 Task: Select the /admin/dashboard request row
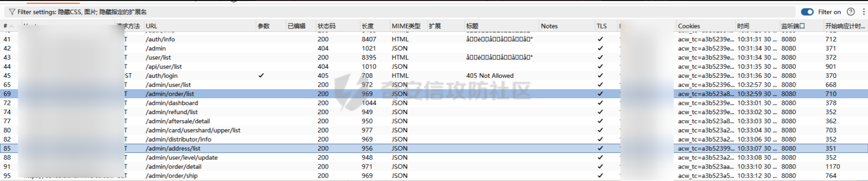(434, 103)
